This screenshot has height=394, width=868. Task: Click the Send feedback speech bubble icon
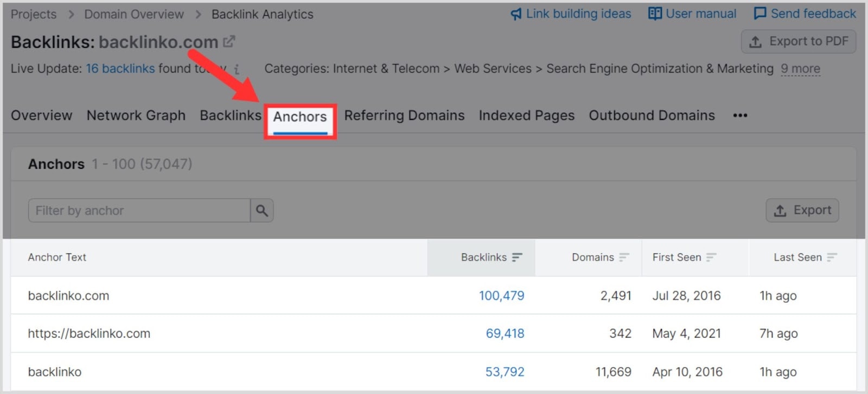(x=760, y=14)
